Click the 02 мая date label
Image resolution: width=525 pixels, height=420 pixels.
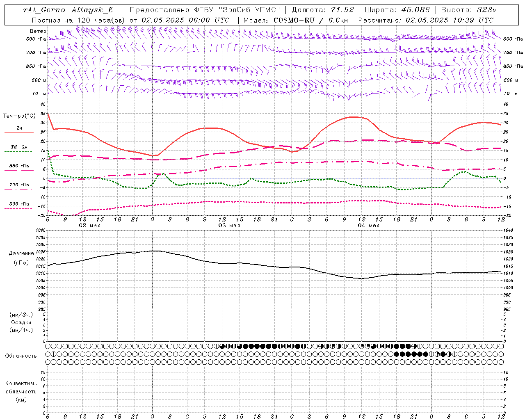89,226
